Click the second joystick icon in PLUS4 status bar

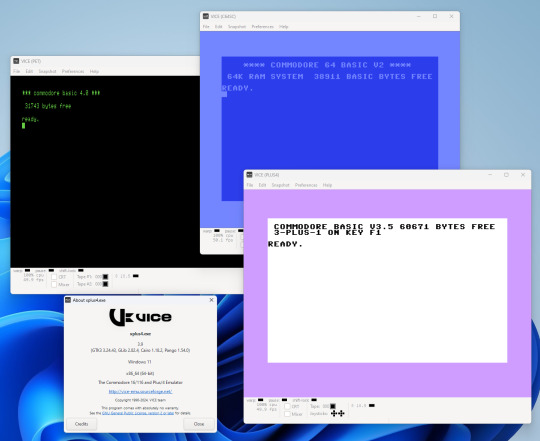click(x=341, y=413)
